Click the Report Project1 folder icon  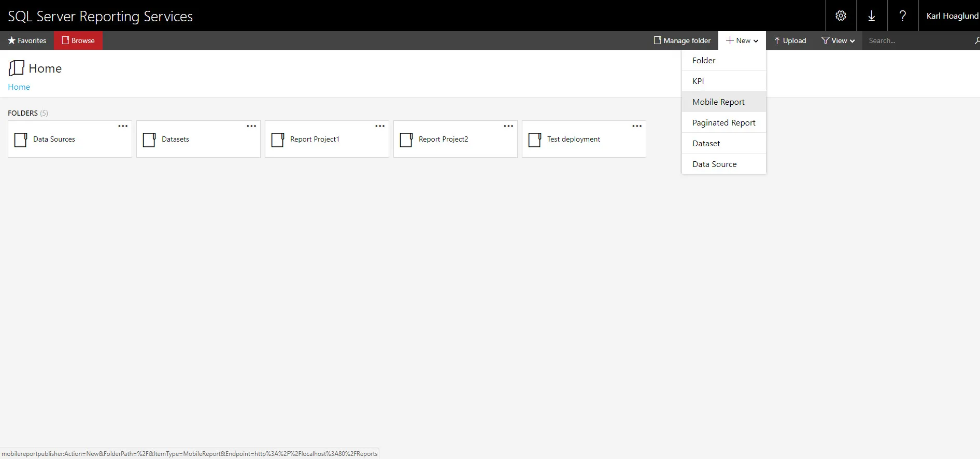tap(278, 140)
